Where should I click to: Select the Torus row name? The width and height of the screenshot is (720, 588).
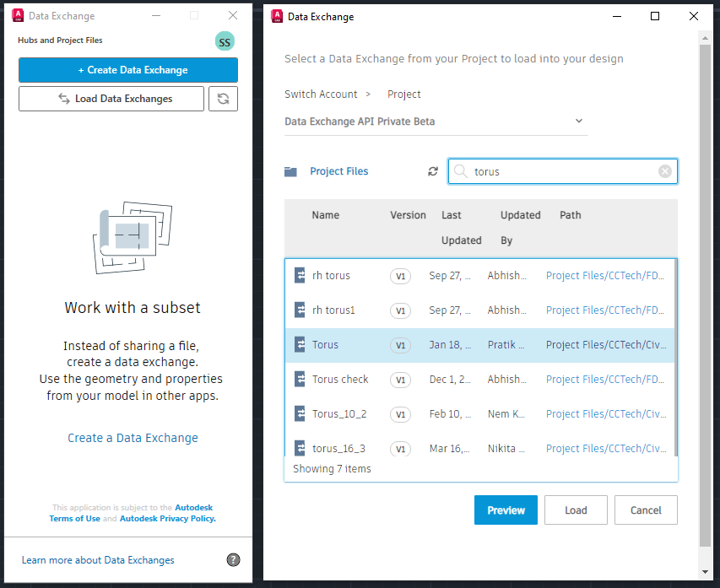coord(325,344)
